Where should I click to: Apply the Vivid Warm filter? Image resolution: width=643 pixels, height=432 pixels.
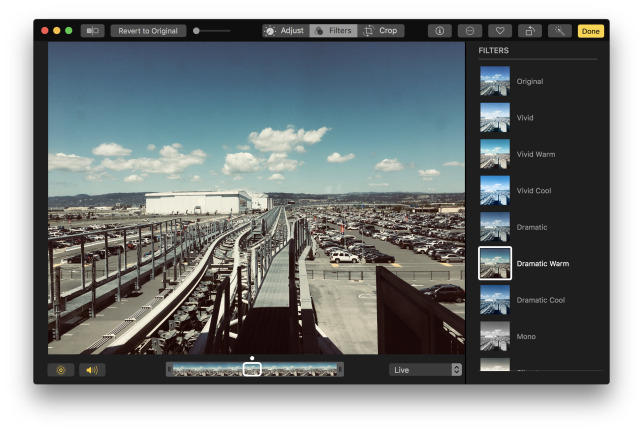click(495, 154)
